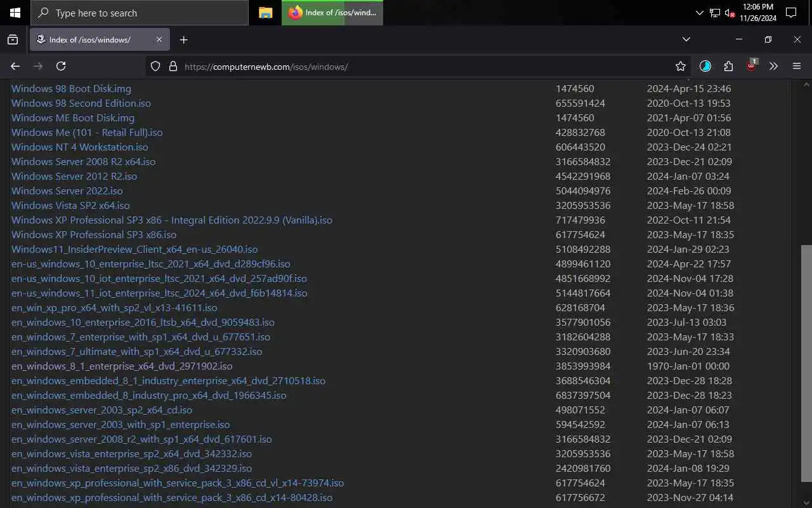
Task: Open a new browser tab
Action: pos(183,39)
